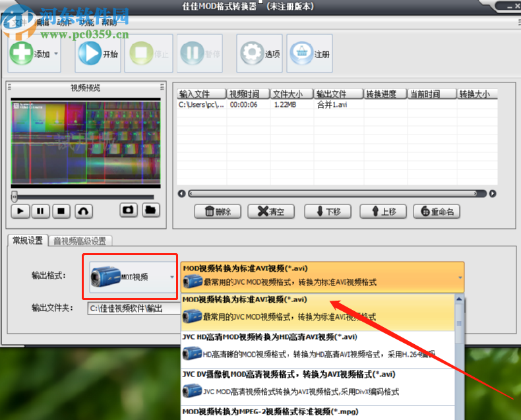The width and height of the screenshot is (521, 420).
Task: Open the 编辑 menu
Action: tap(42, 22)
